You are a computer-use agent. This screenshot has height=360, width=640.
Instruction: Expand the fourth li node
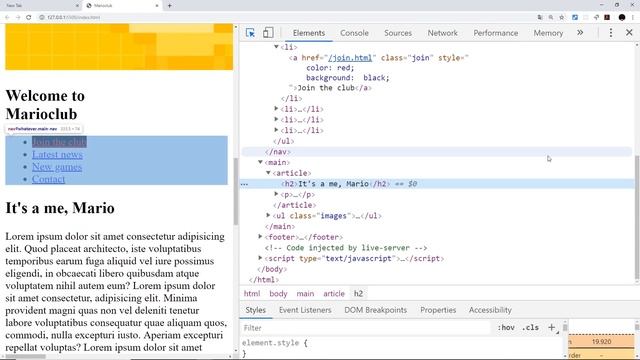[276, 130]
